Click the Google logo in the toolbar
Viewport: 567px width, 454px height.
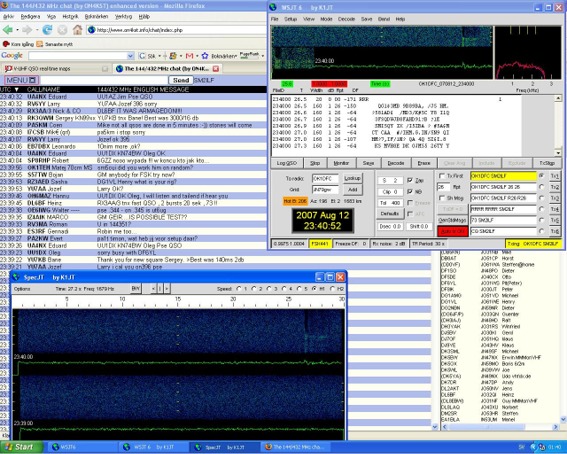click(x=12, y=56)
